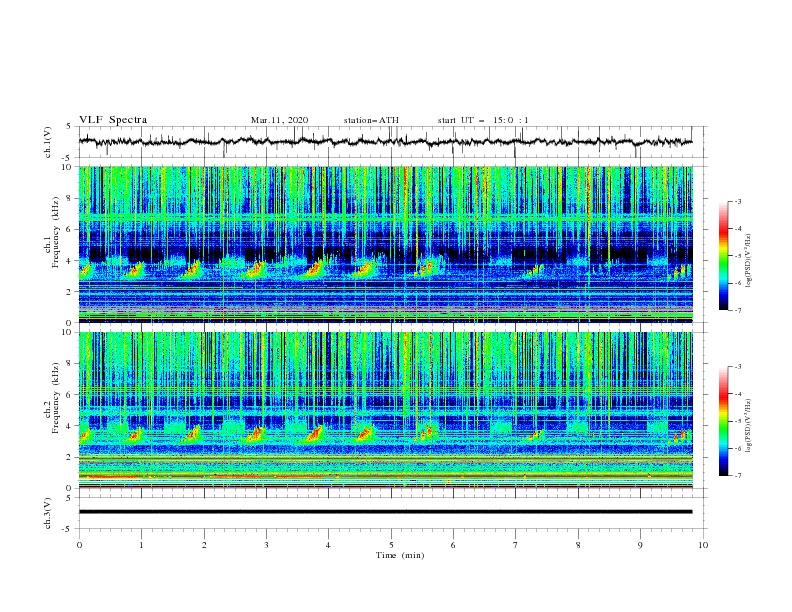This screenshot has height=612, width=792.
Task: Click the time axis tick label "1"
Action: [141, 545]
